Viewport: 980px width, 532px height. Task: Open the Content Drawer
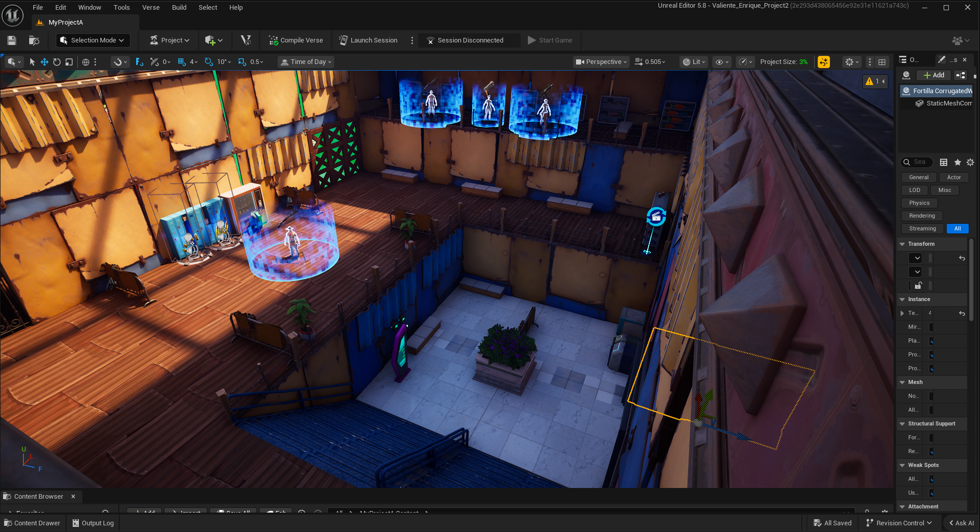(x=32, y=523)
